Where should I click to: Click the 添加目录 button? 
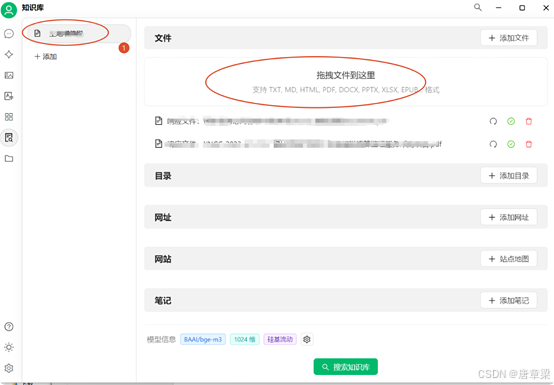point(509,176)
